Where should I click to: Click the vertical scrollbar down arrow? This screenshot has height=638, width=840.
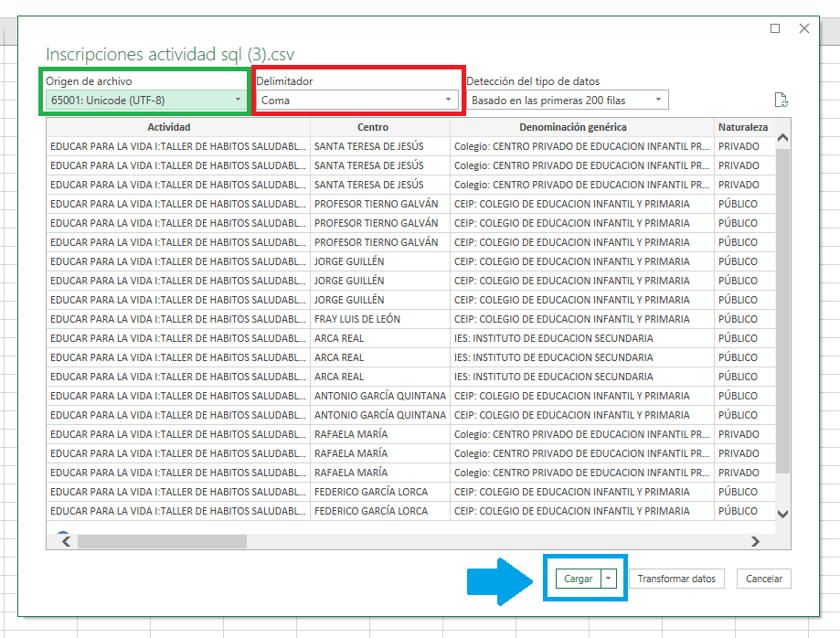pos(782,515)
